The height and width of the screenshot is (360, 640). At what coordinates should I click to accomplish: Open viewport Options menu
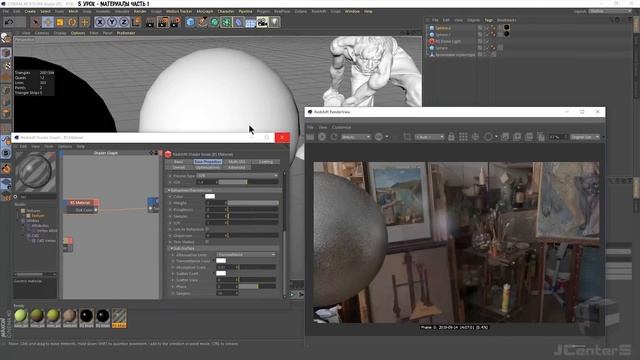[78, 33]
